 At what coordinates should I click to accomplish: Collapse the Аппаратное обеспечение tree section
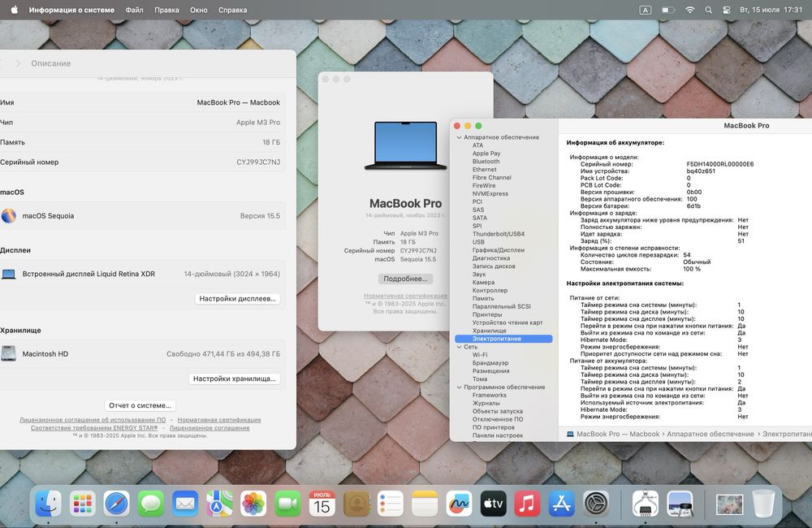coord(460,137)
